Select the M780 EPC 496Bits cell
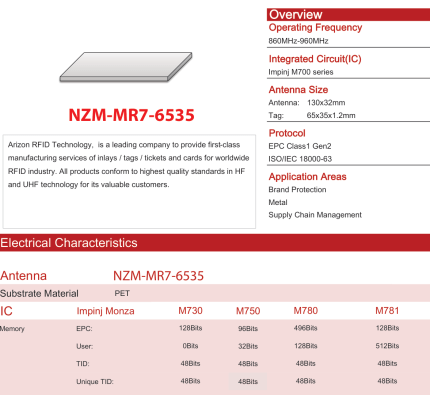The height and width of the screenshot is (395, 430). click(x=306, y=328)
